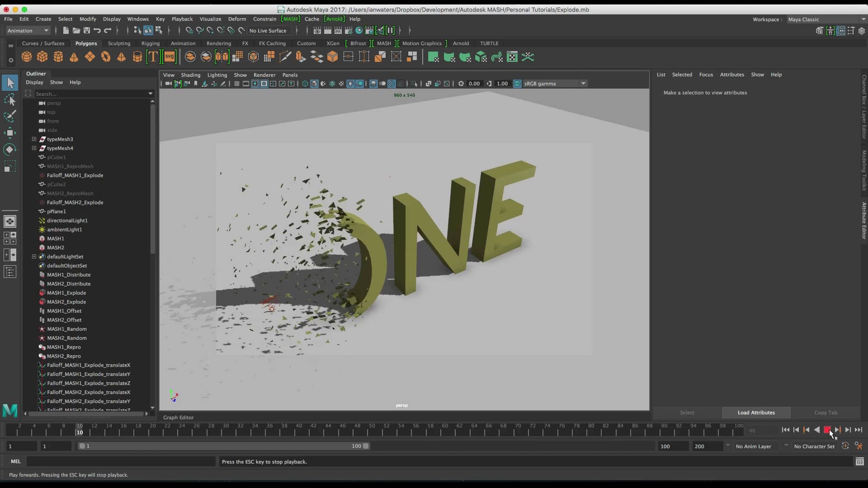The height and width of the screenshot is (488, 868).
Task: Click the Open Scene folder icon
Action: point(76,30)
